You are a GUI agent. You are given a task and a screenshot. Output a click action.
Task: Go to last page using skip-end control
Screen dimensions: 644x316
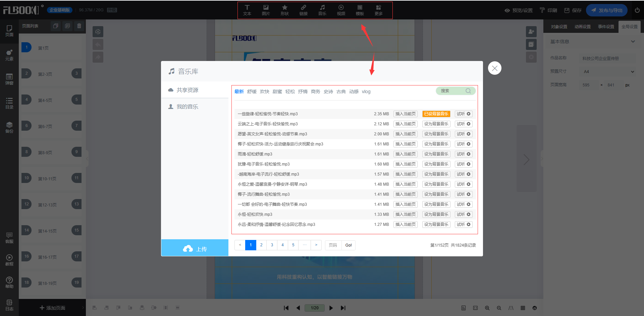pos(343,308)
